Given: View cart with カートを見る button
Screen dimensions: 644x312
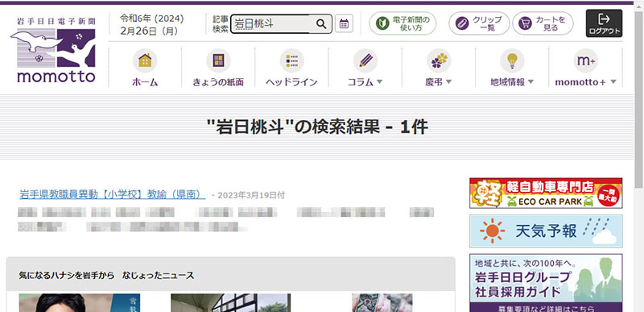Looking at the screenshot, I should [x=543, y=24].
